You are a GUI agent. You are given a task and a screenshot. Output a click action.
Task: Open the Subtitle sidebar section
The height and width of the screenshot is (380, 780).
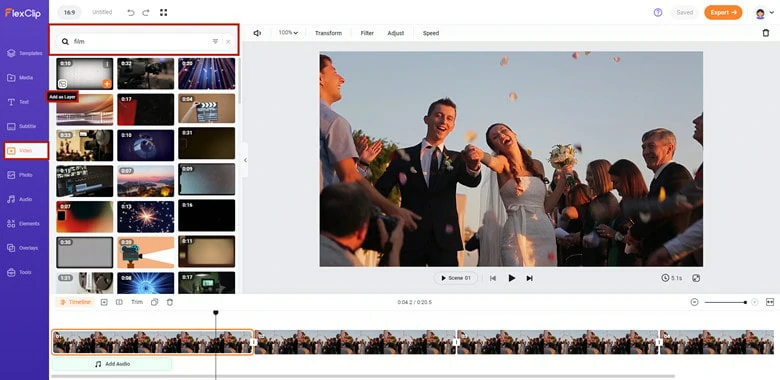[x=22, y=126]
